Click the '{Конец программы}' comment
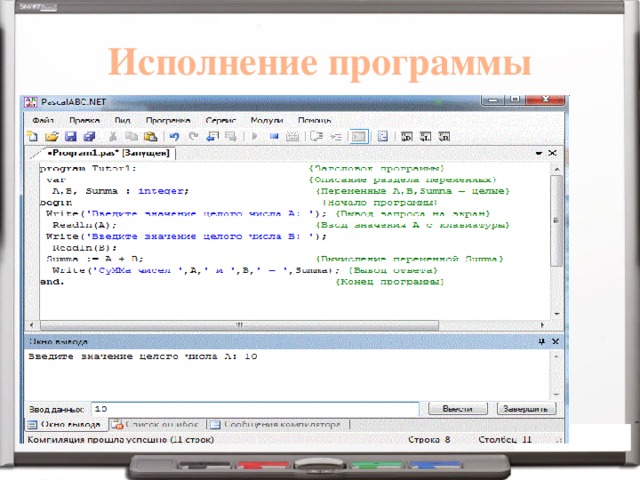The width and height of the screenshot is (640, 480). (x=390, y=282)
